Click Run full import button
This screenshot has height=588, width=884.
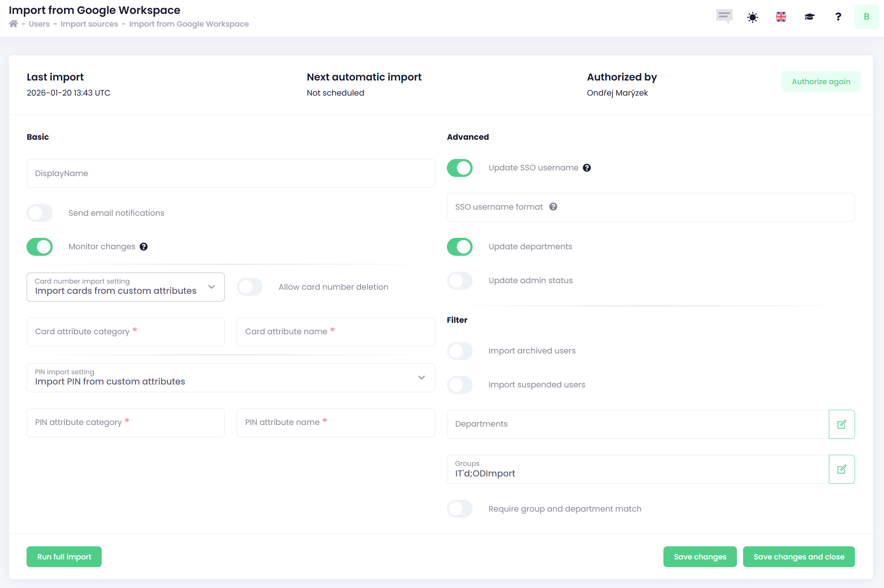[64, 557]
